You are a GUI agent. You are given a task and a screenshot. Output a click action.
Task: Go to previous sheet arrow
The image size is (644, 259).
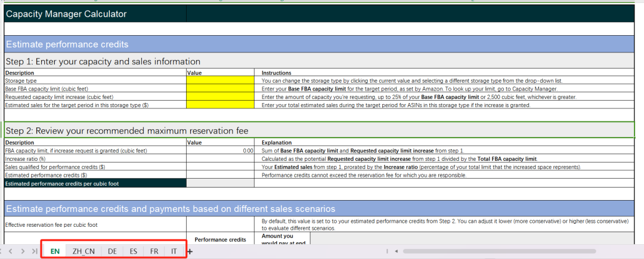point(11,251)
